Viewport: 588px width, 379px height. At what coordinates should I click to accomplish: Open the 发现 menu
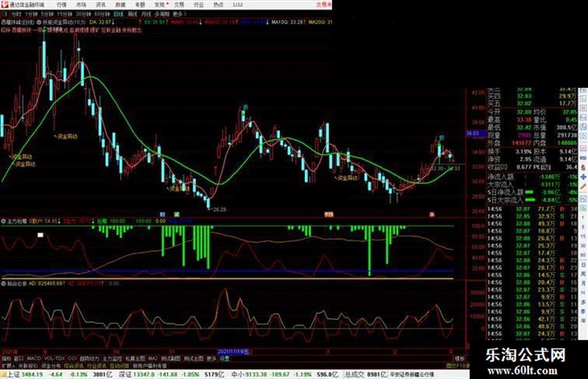160,4
